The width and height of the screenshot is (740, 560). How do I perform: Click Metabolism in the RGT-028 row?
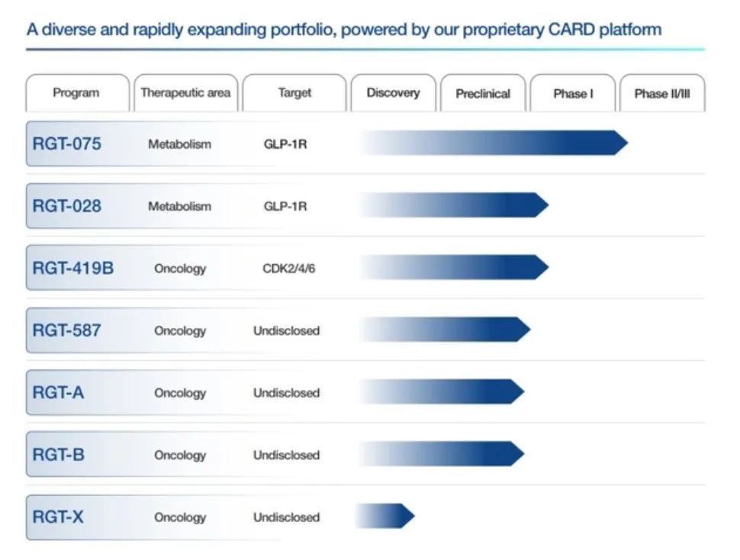click(x=180, y=207)
